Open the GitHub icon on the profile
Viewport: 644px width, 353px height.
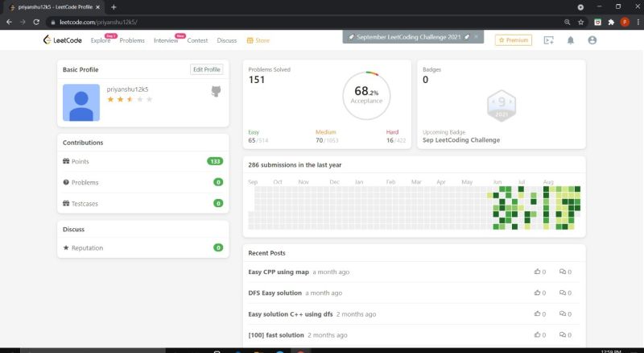[x=216, y=91]
